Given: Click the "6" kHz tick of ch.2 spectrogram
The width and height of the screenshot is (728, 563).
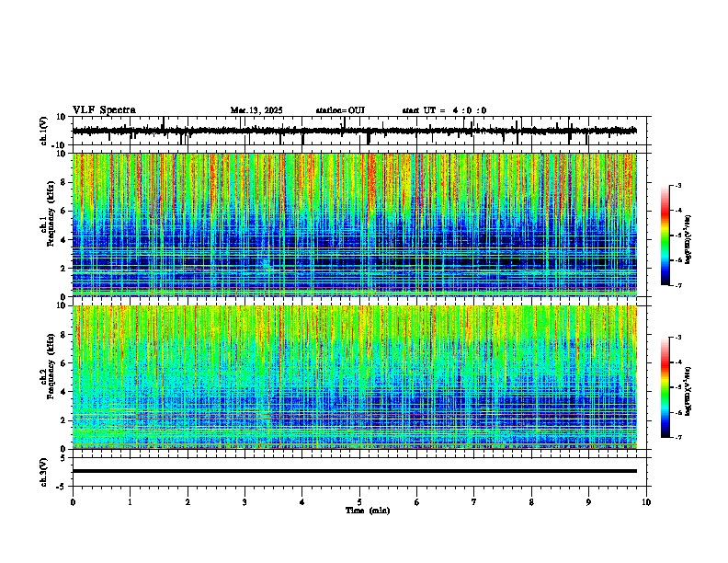Looking at the screenshot, I should [x=64, y=363].
